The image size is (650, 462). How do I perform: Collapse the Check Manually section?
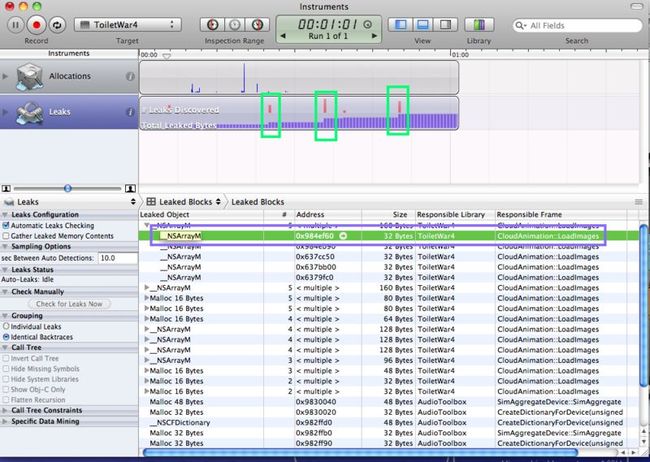pos(5,292)
